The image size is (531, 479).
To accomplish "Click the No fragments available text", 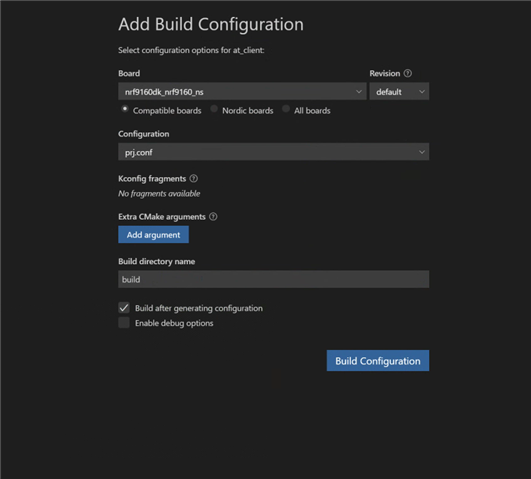I will pyautogui.click(x=159, y=193).
